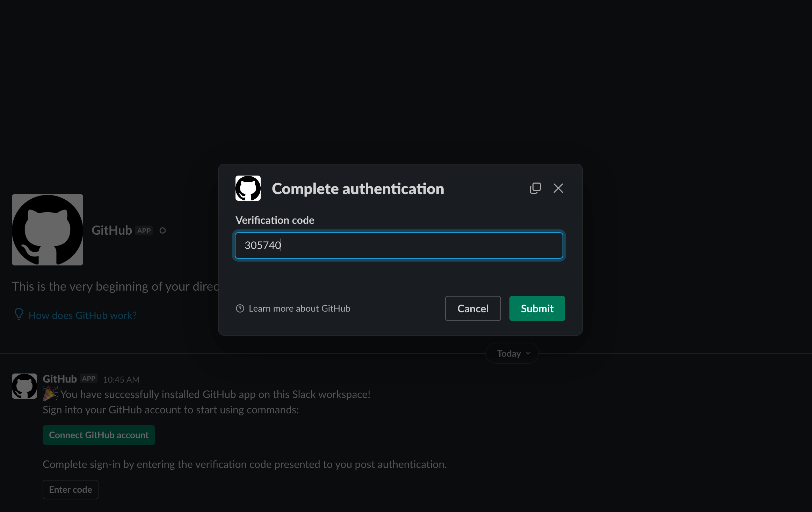Select the verification code input field
Image resolution: width=812 pixels, height=512 pixels.
[399, 246]
